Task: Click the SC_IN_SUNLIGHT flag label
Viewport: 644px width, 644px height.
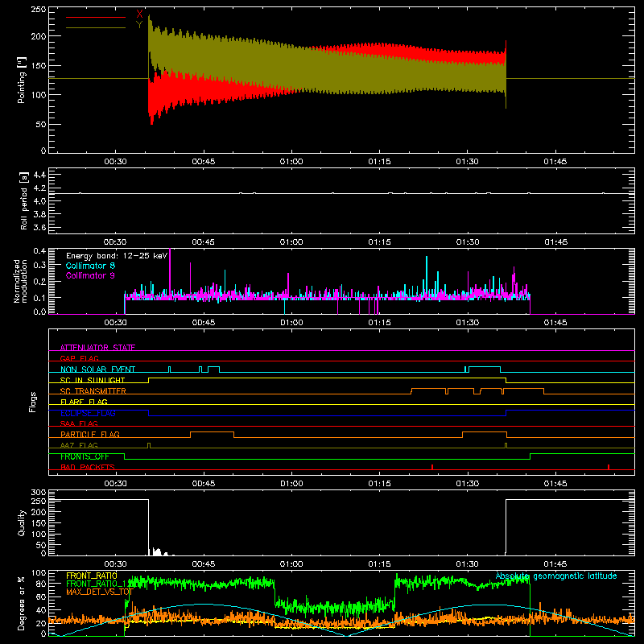Action: [93, 380]
